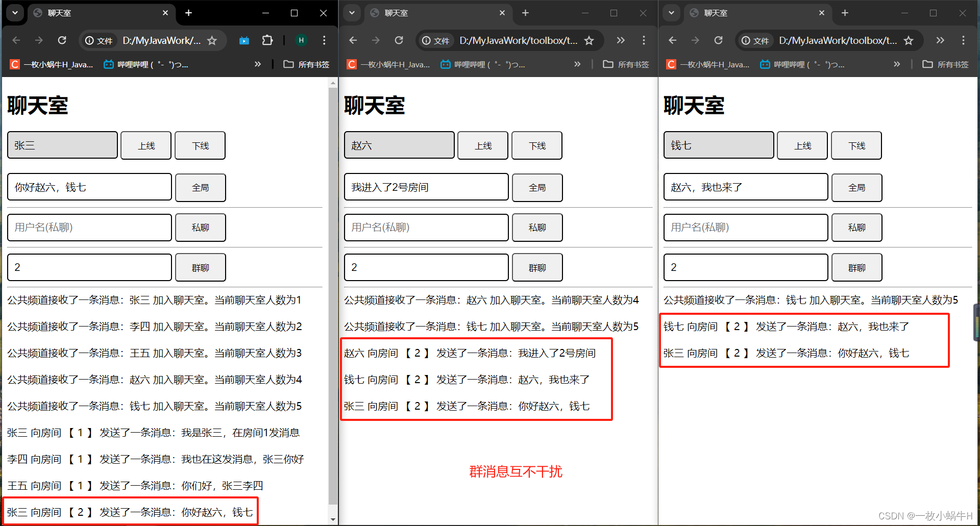
Task: Click 群聊 button in 赵六 window
Action: pyautogui.click(x=537, y=267)
